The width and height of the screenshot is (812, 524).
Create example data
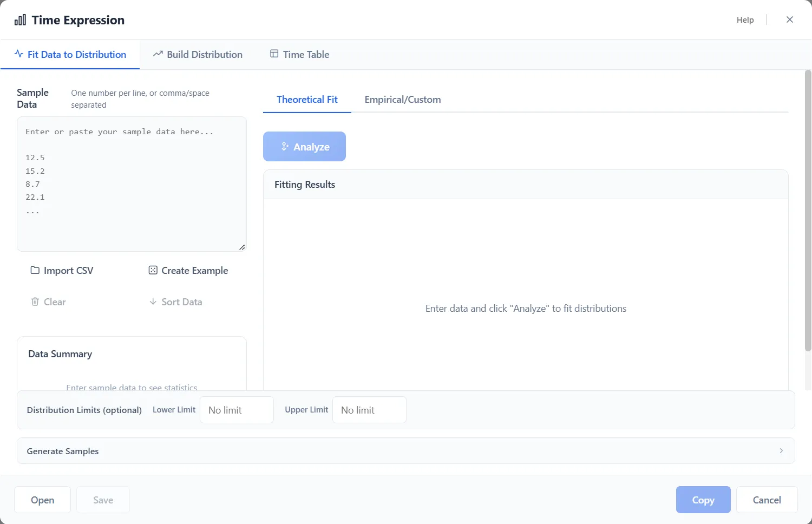(x=188, y=271)
